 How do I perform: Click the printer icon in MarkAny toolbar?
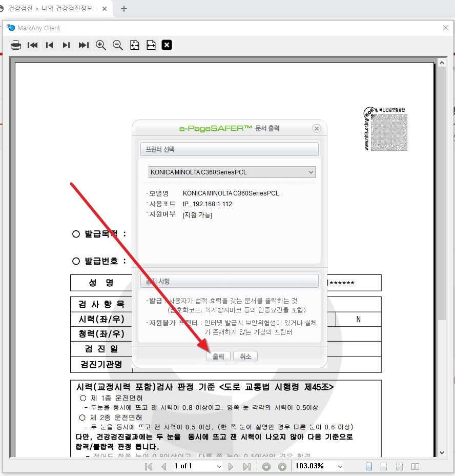pos(16,45)
